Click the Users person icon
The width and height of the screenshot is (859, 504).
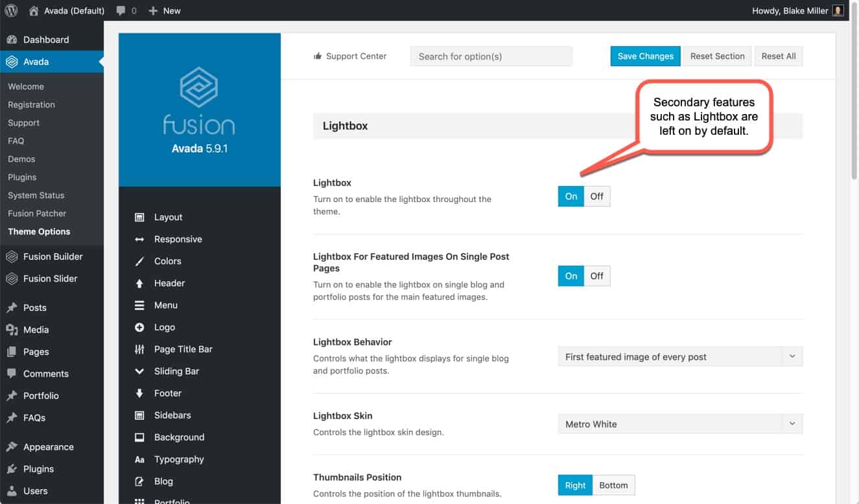[12, 491]
